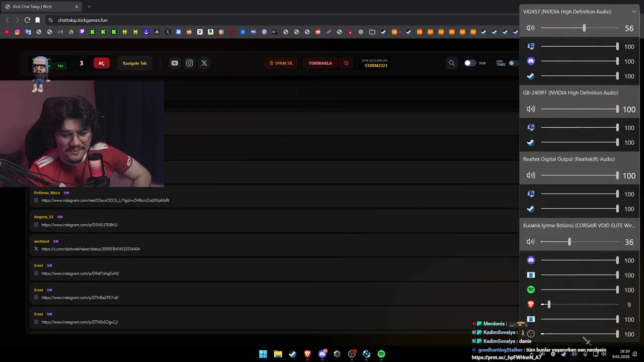644x362 pixels.
Task: Click the webcam video overlay thumbnail
Action: coord(82,134)
